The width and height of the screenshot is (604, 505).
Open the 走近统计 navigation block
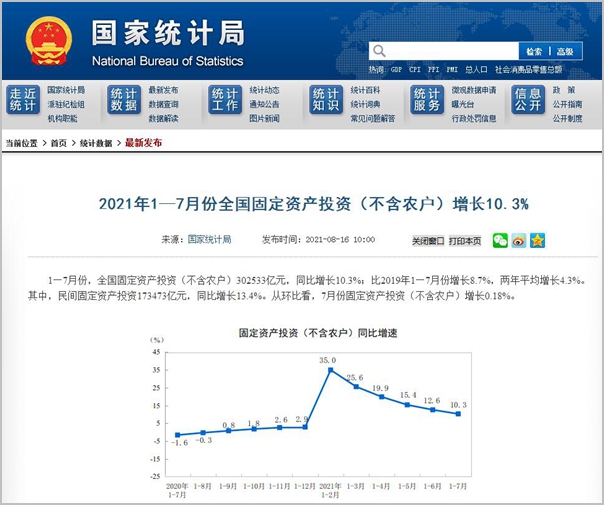point(22,100)
